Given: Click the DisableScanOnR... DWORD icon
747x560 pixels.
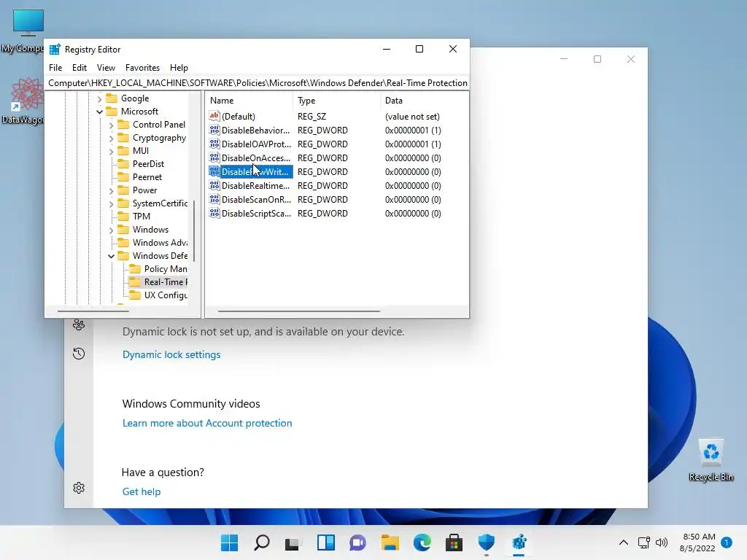Looking at the screenshot, I should tap(214, 199).
